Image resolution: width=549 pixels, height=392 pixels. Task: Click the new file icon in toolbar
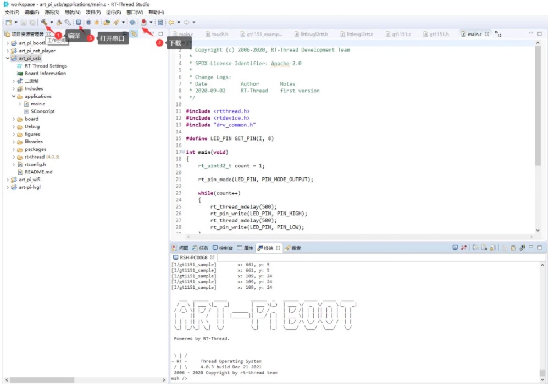coord(8,23)
